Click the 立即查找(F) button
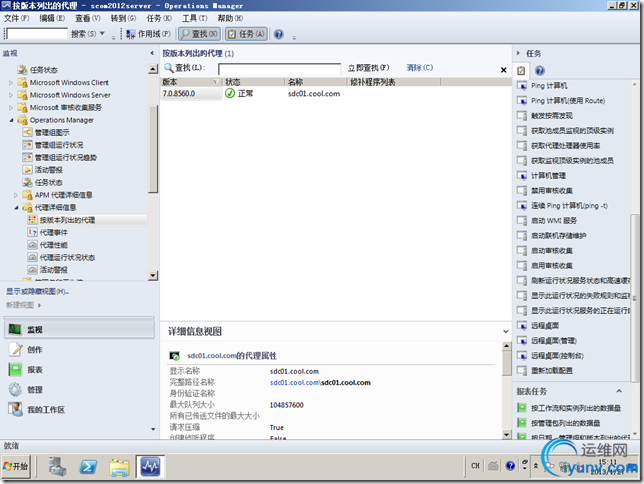 368,68
